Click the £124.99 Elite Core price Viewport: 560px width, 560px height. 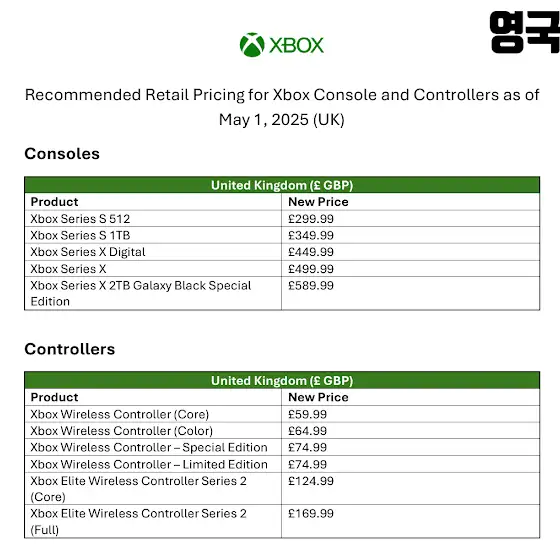(311, 481)
